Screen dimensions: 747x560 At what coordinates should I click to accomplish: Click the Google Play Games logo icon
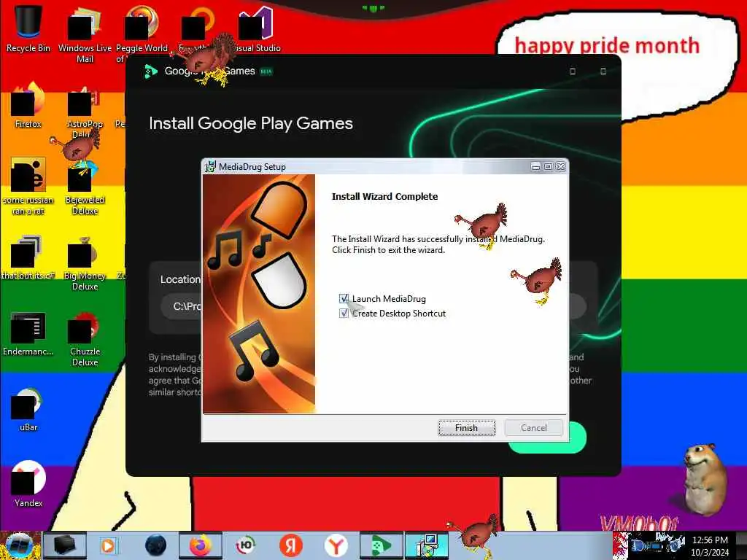[x=150, y=71]
